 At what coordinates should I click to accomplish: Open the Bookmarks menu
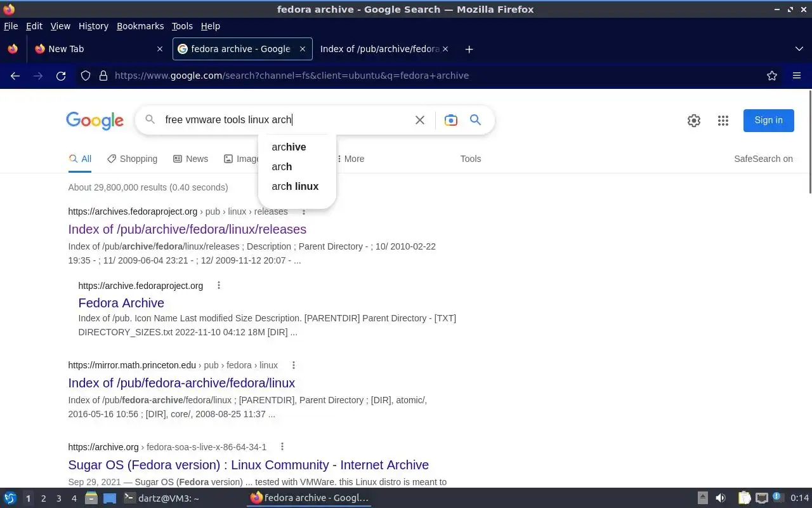point(140,26)
